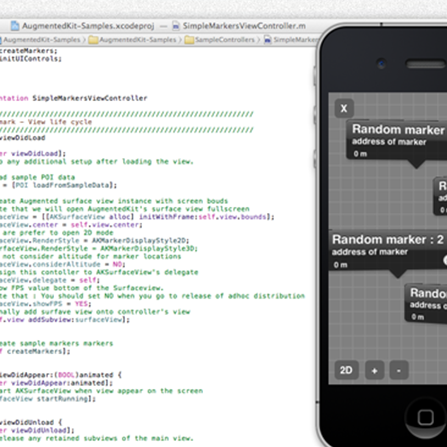Click 'AKMarkerDisplayStyle3D' in code
This screenshot has height=447, width=447.
coord(149,249)
